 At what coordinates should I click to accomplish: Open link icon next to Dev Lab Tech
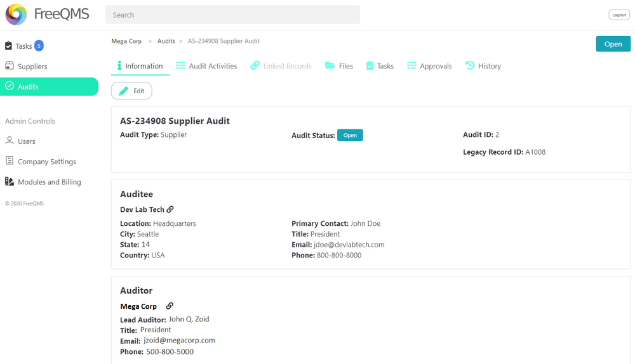[170, 209]
